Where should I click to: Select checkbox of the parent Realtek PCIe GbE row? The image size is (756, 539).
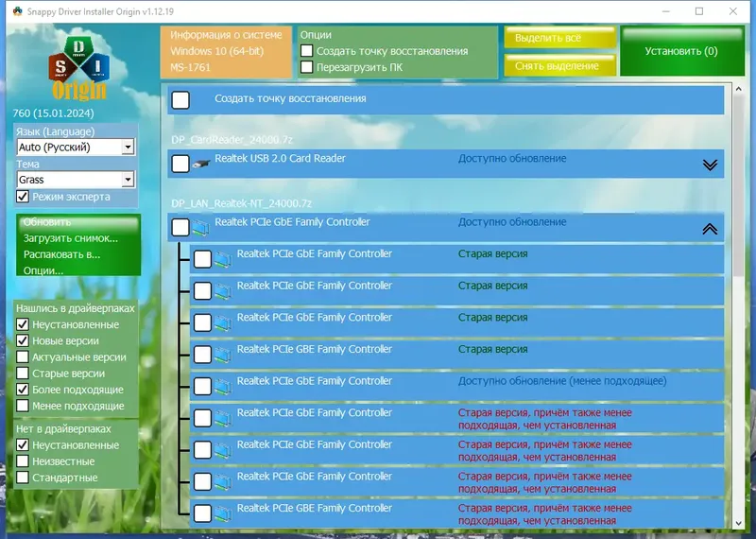pyautogui.click(x=180, y=227)
